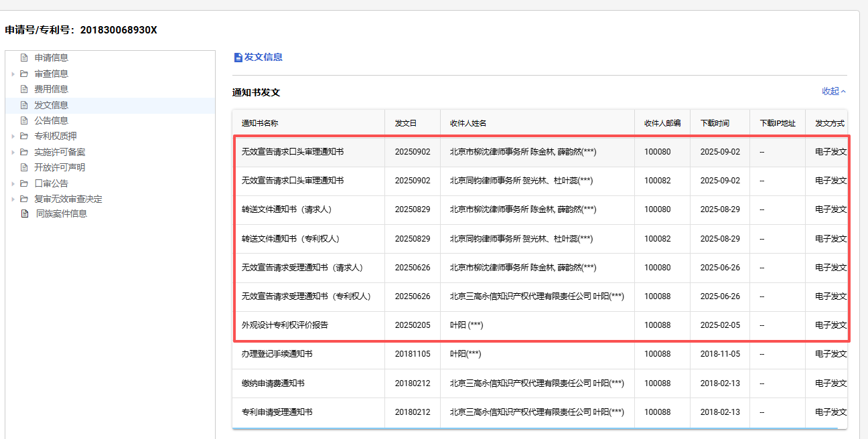The image size is (868, 439).
Task: Click the folder icon next to 口审公告
Action: pyautogui.click(x=24, y=183)
